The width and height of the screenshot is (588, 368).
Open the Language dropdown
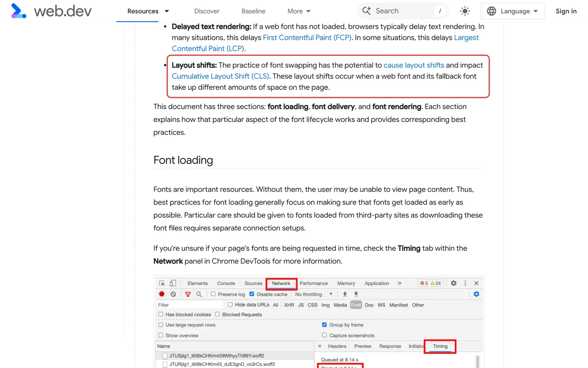tap(512, 11)
